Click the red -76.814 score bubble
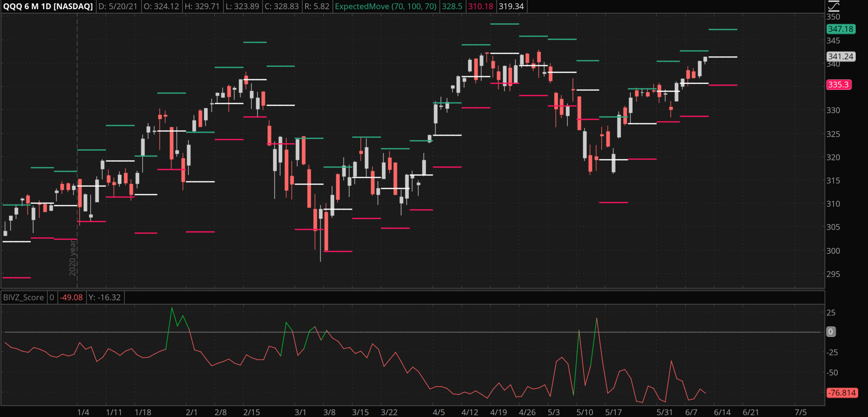The width and height of the screenshot is (868, 417). tap(842, 393)
